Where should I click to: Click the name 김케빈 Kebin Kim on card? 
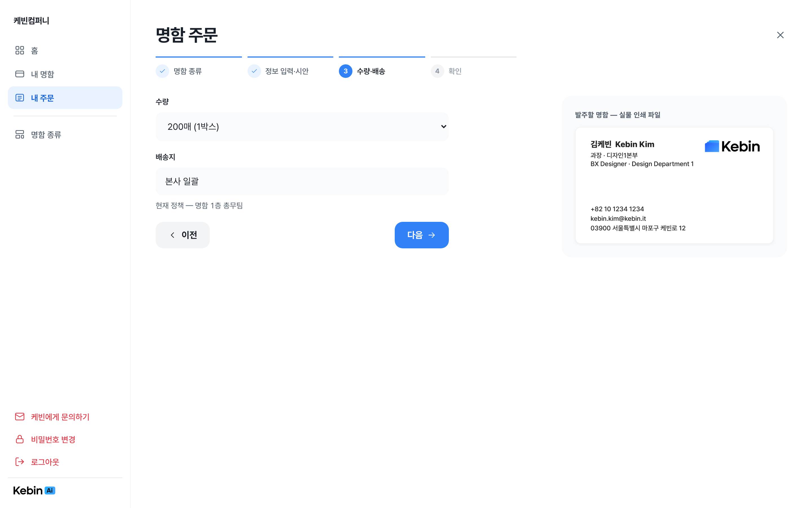[623, 144]
